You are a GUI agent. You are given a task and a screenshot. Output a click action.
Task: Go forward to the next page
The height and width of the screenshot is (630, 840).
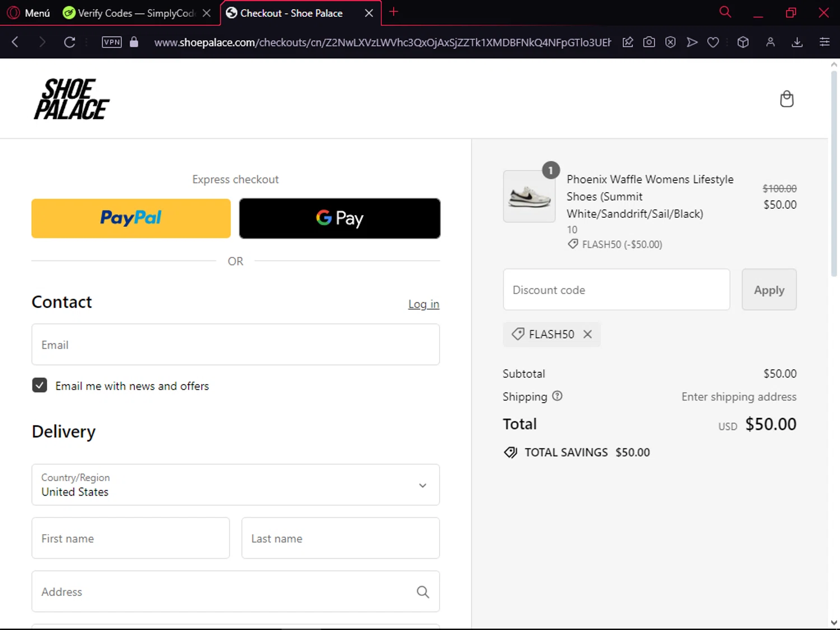42,42
